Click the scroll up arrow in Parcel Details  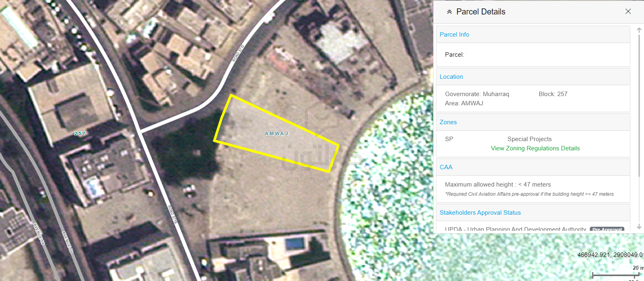click(639, 30)
